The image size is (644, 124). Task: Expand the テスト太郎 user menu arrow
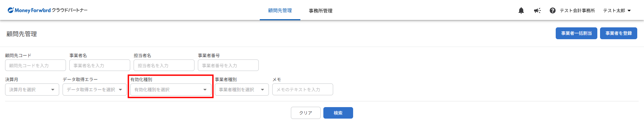pos(629,10)
